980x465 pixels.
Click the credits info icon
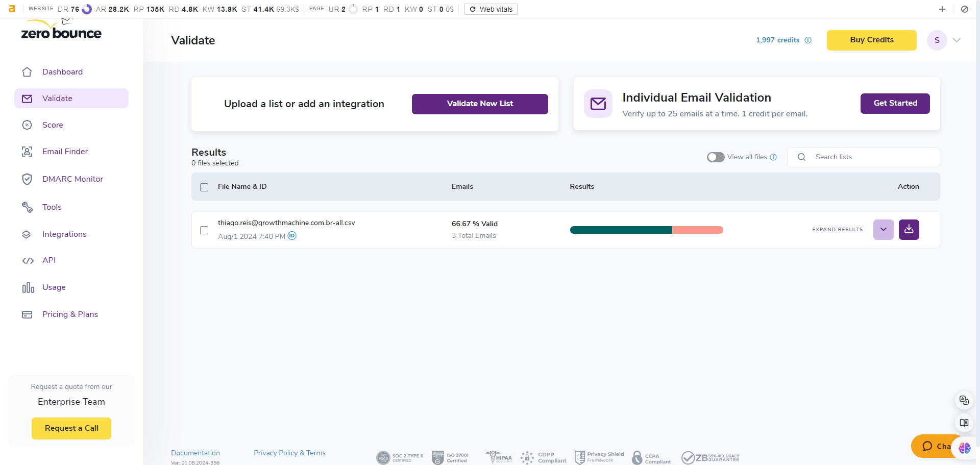808,40
